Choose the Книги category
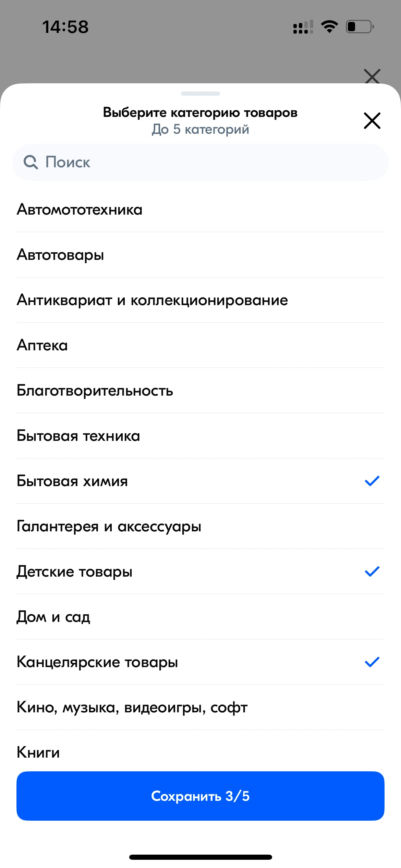 [38, 752]
